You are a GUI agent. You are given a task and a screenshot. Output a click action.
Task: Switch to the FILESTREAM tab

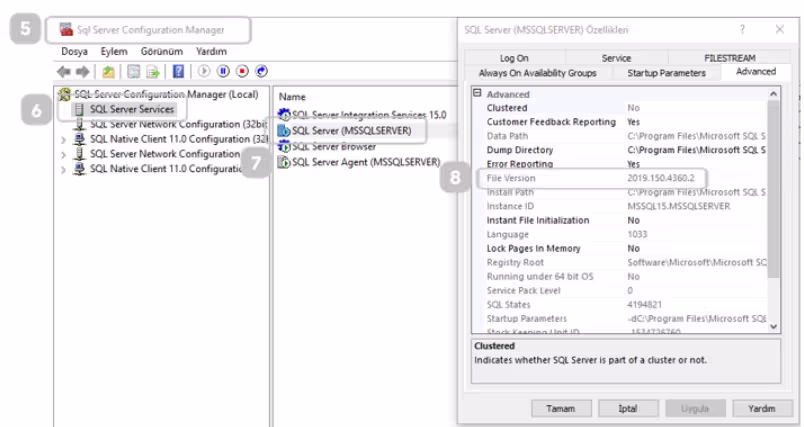coord(729,58)
